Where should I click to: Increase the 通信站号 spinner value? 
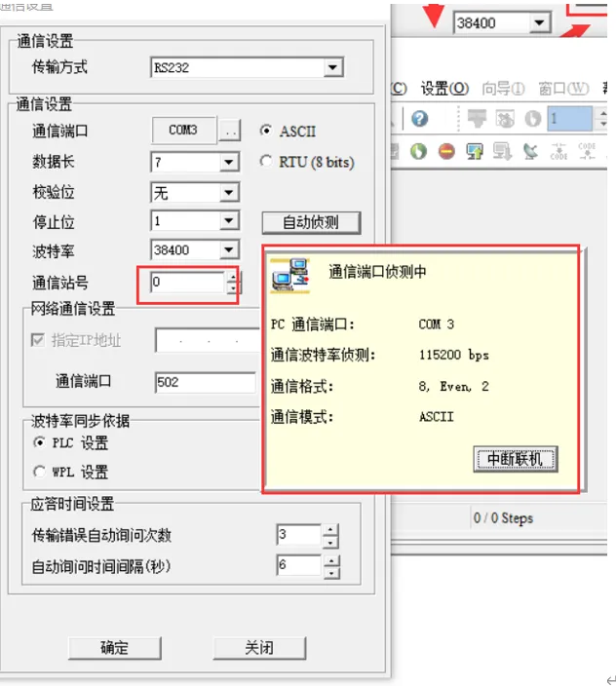(233, 278)
